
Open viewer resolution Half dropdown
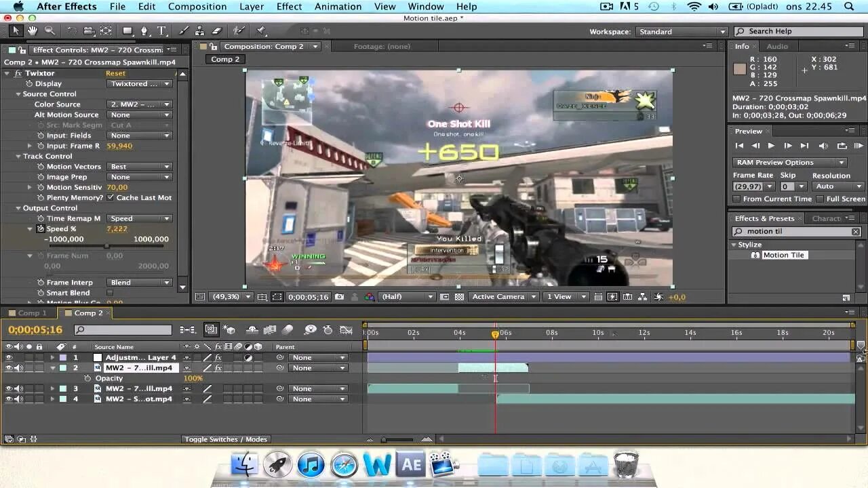point(406,297)
